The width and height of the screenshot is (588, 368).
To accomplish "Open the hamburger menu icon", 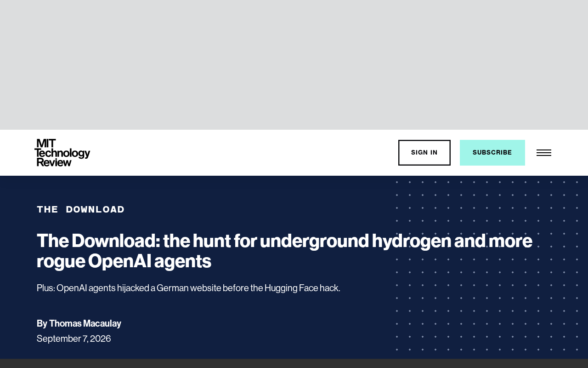I will (x=544, y=153).
